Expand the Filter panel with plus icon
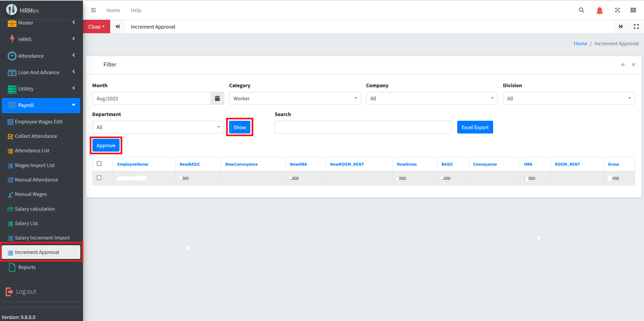The image size is (644, 321). pyautogui.click(x=622, y=64)
